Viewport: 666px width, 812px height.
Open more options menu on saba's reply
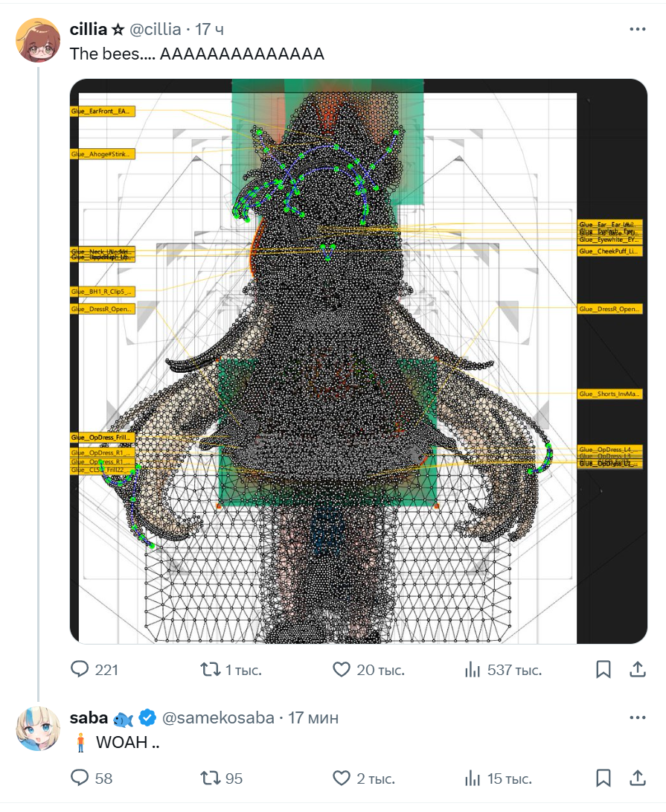(x=638, y=717)
